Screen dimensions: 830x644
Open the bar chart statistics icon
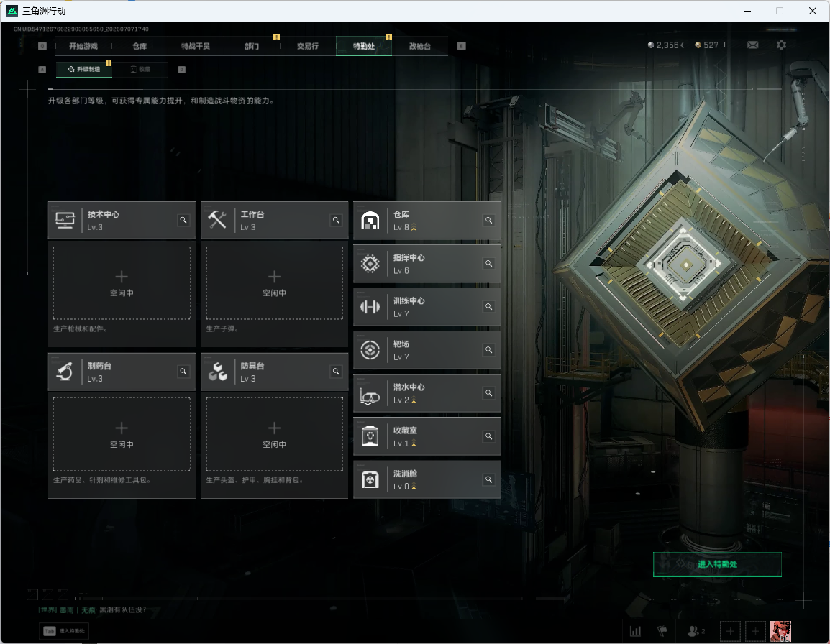[635, 631]
